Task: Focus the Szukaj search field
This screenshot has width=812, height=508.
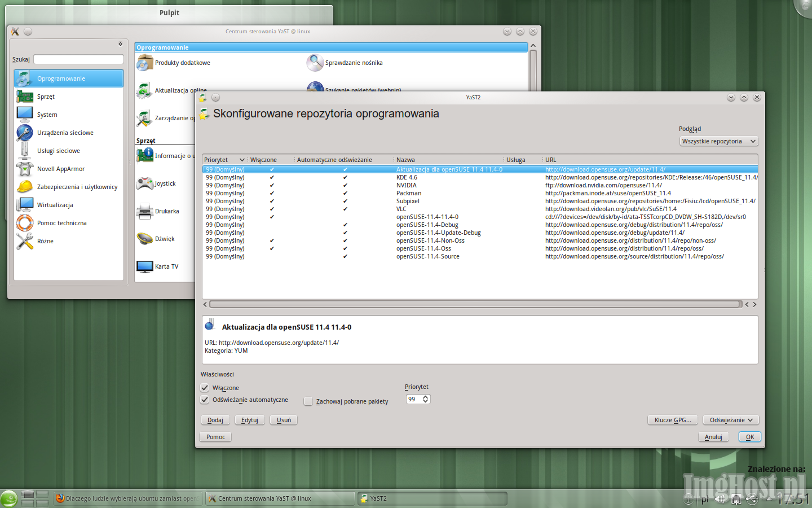Action: click(78, 59)
